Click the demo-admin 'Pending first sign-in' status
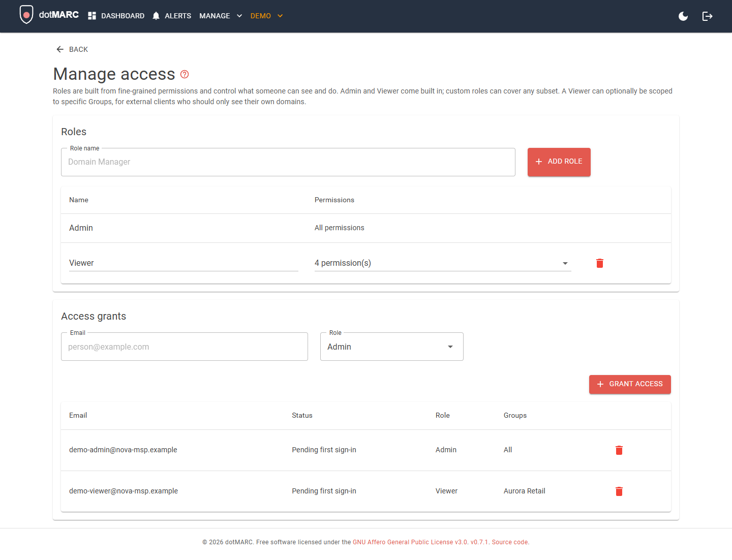Image resolution: width=732 pixels, height=560 pixels. tap(324, 450)
